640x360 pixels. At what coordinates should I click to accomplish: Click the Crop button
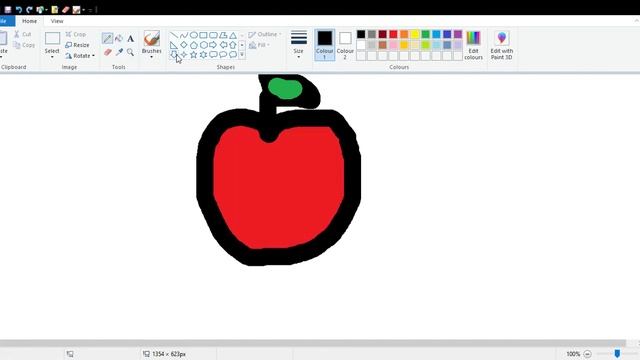tap(76, 34)
